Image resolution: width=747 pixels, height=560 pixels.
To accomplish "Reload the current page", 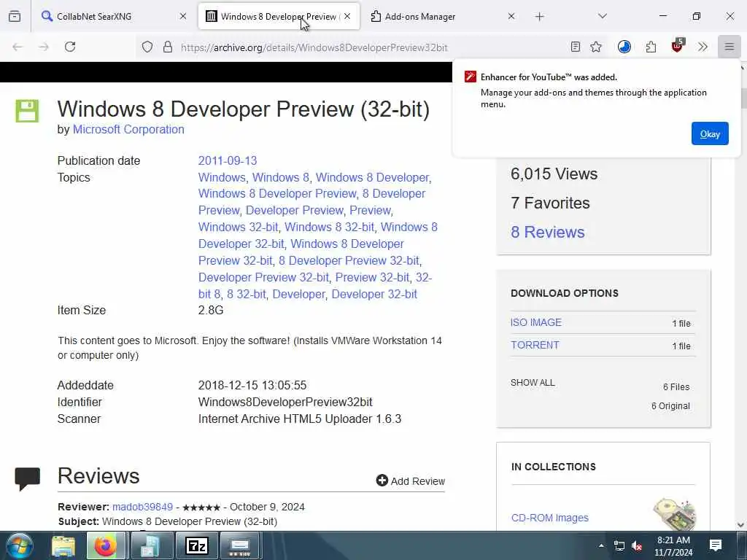I will pyautogui.click(x=70, y=47).
